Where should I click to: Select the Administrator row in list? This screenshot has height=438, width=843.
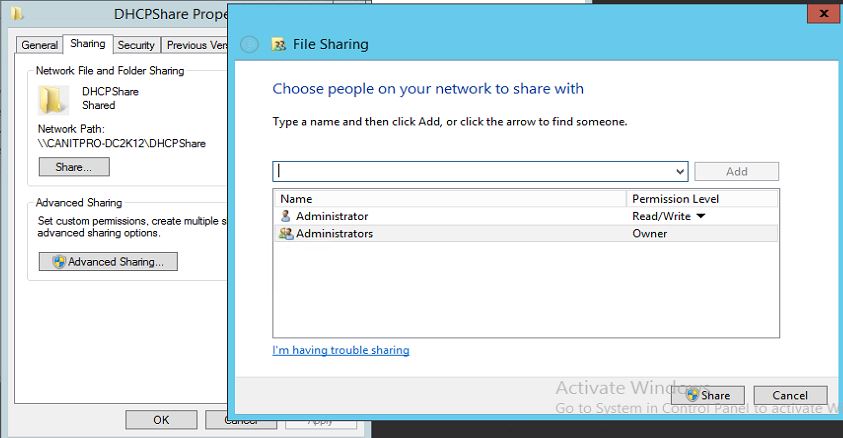pyautogui.click(x=526, y=216)
